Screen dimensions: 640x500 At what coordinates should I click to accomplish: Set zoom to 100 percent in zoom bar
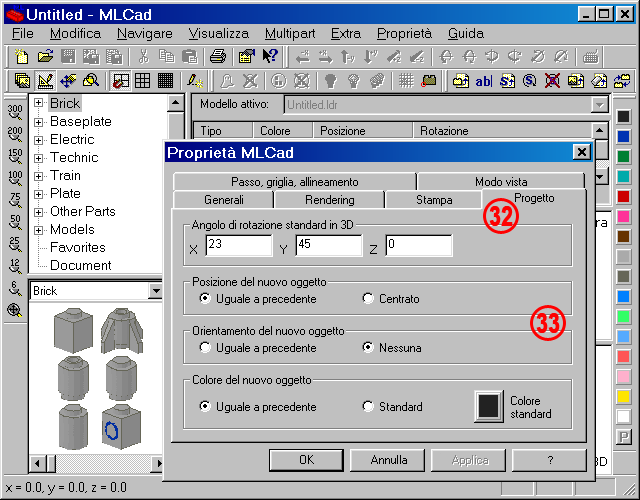tap(15, 178)
